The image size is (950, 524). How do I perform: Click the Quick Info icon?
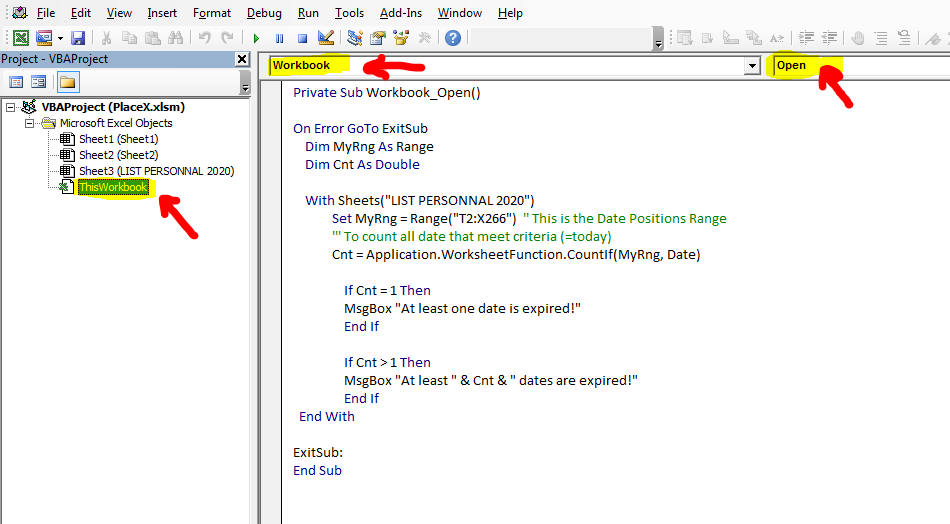(731, 38)
